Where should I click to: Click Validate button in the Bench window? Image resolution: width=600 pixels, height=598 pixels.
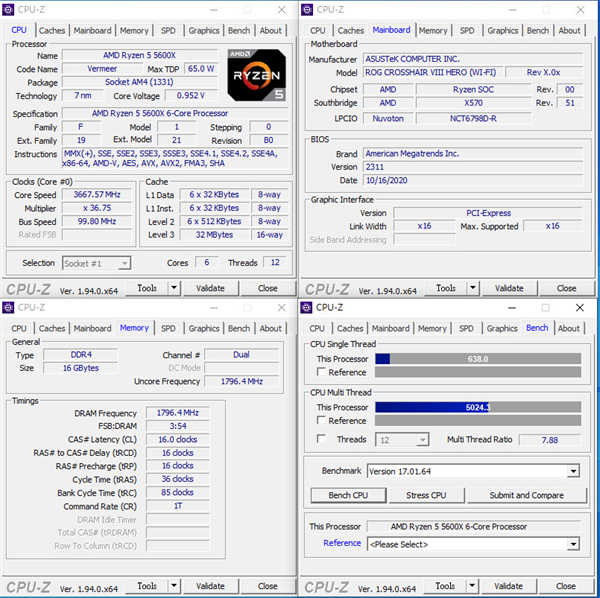click(508, 586)
